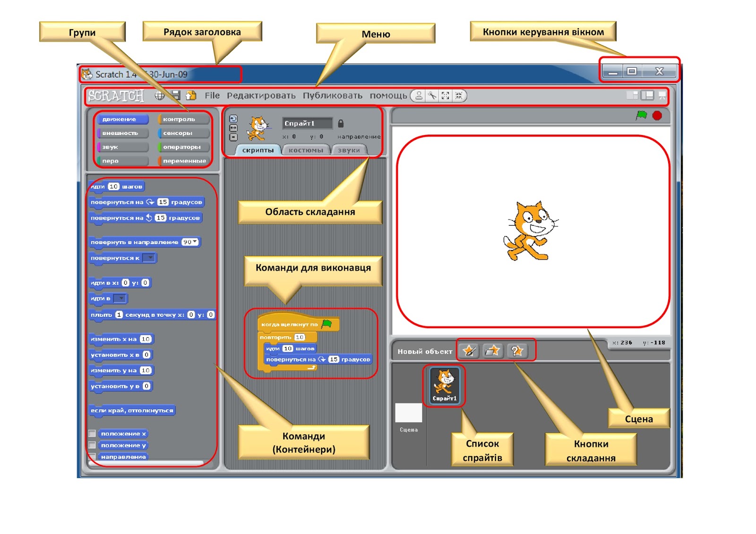Click the когда щелкнут по flag hat block
Viewport: 756px width, 534px height.
298,323
